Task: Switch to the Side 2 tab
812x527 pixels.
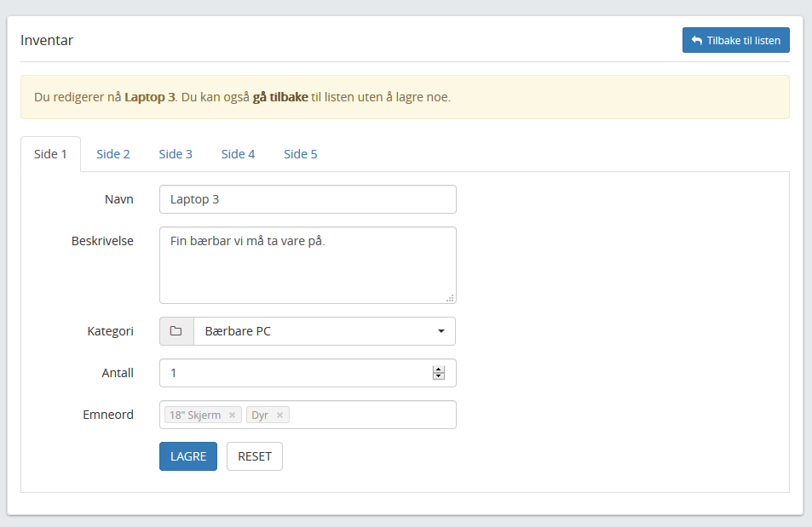Action: [113, 154]
